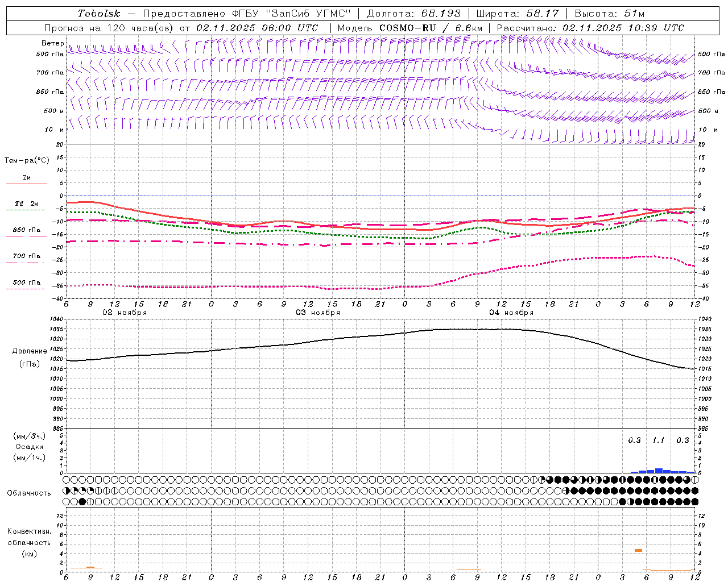Image resolution: width=728 pixels, height=582 pixels.
Task: Click the orange convective cloud bar near 5 km
Action: pyautogui.click(x=638, y=550)
